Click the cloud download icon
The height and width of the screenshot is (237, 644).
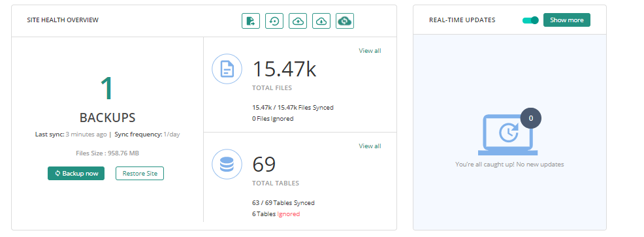click(321, 21)
